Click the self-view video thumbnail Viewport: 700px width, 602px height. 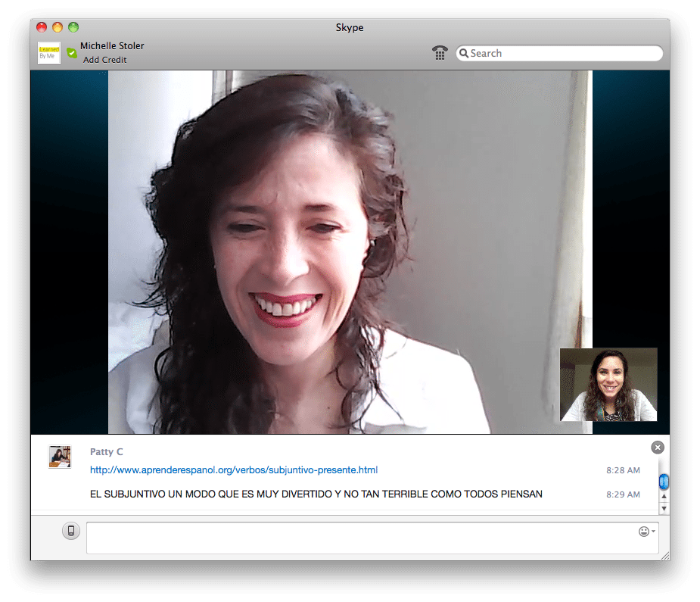(608, 385)
